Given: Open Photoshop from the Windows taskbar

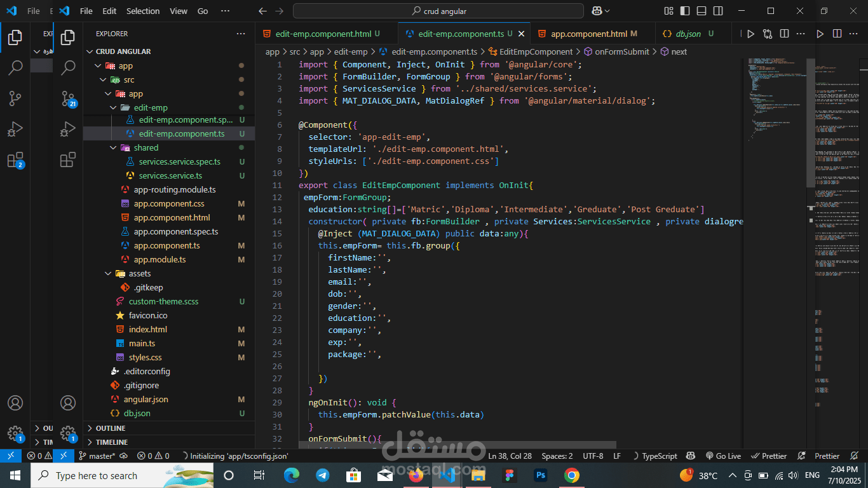Looking at the screenshot, I should 541,475.
